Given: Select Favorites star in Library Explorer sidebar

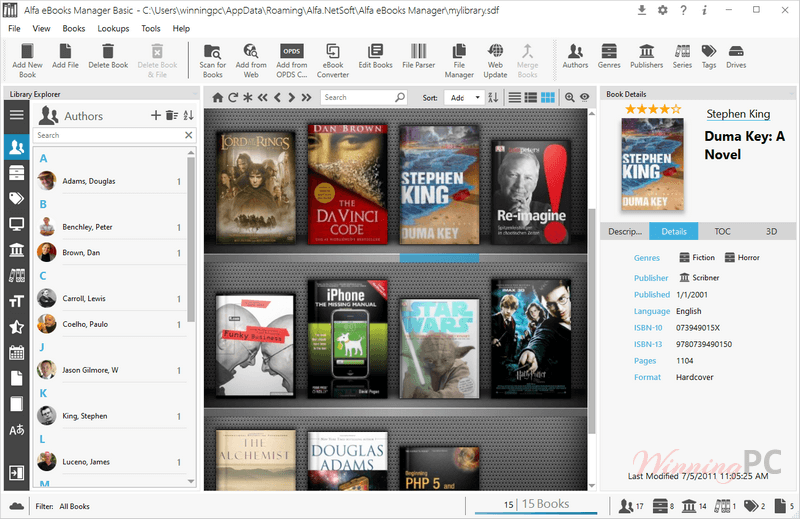Looking at the screenshot, I should point(16,327).
